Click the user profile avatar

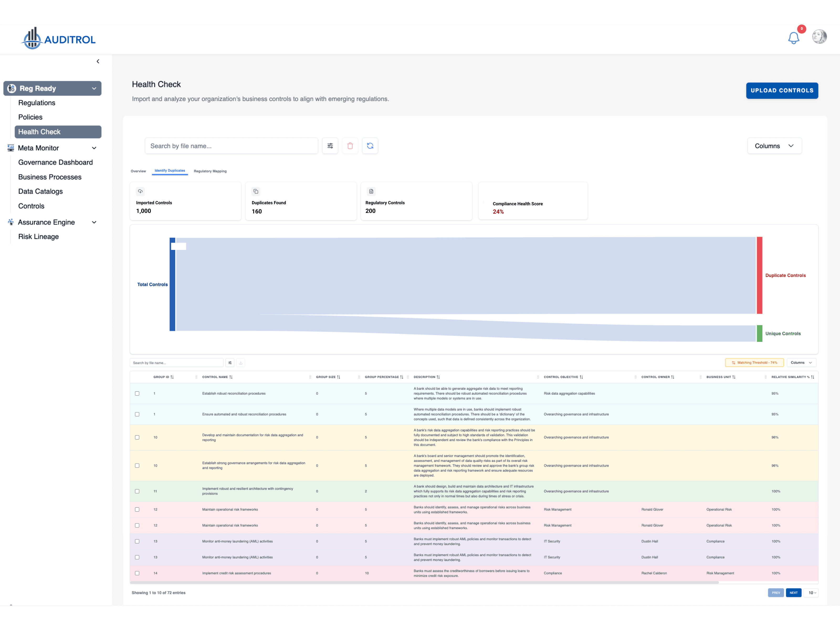tap(819, 37)
